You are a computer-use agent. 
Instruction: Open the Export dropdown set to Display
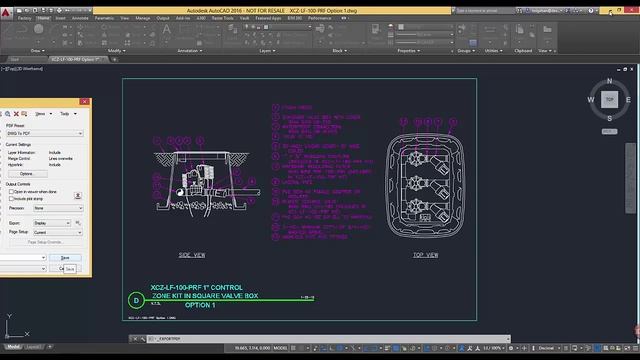(x=52, y=223)
